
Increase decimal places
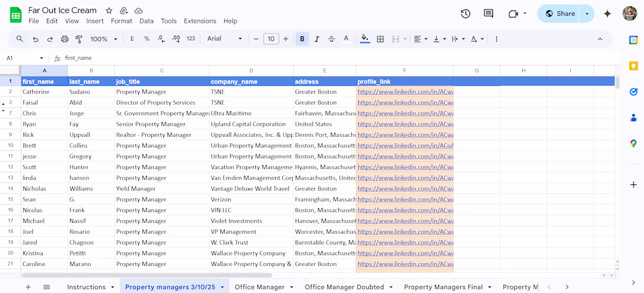click(176, 39)
